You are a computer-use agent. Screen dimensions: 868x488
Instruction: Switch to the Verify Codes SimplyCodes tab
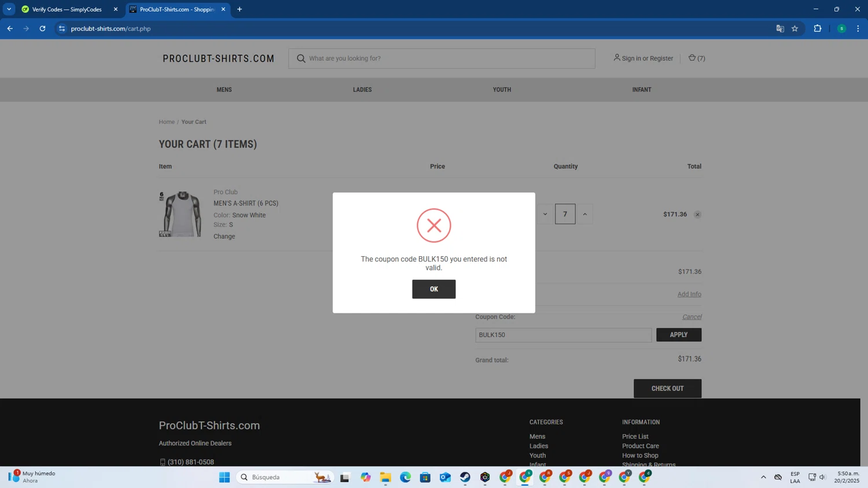coord(67,9)
